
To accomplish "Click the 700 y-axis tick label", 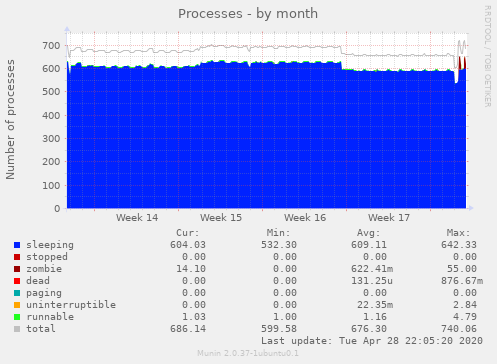I will coord(51,46).
